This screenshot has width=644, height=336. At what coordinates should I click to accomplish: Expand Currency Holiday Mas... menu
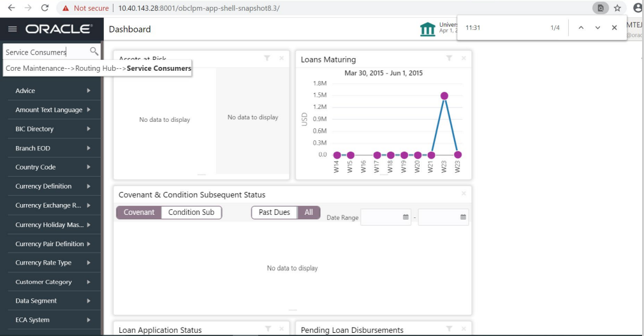click(x=54, y=224)
